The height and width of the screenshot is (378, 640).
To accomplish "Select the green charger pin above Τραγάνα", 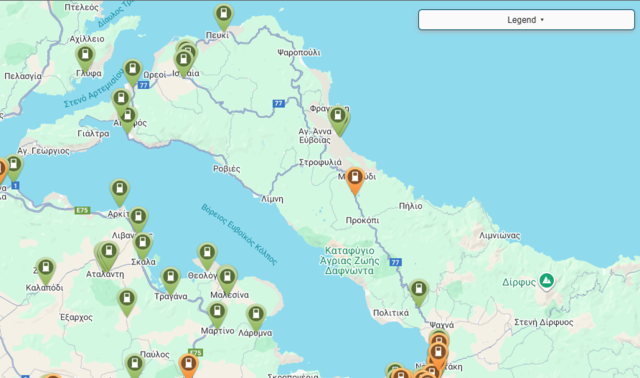I will click(171, 281).
